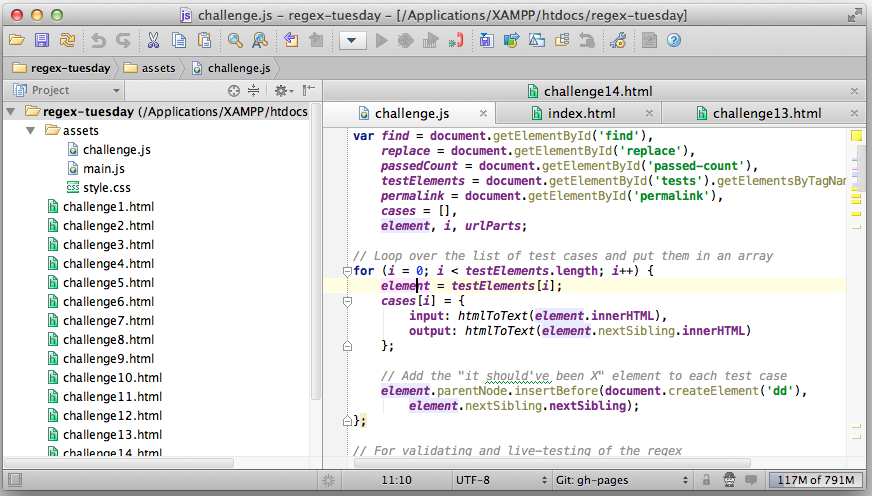Close the challenge14.html tab
The height and width of the screenshot is (496, 872).
click(x=854, y=91)
